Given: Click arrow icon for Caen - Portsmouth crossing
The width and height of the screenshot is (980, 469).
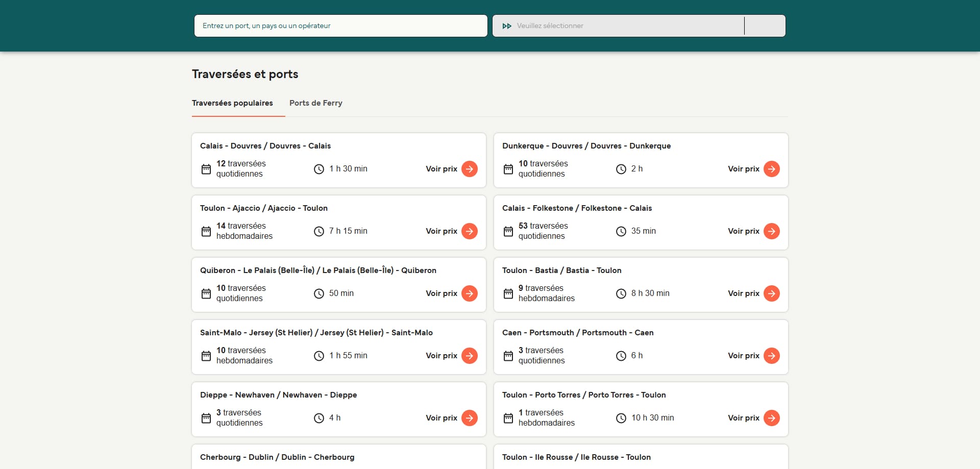Looking at the screenshot, I should tap(772, 356).
